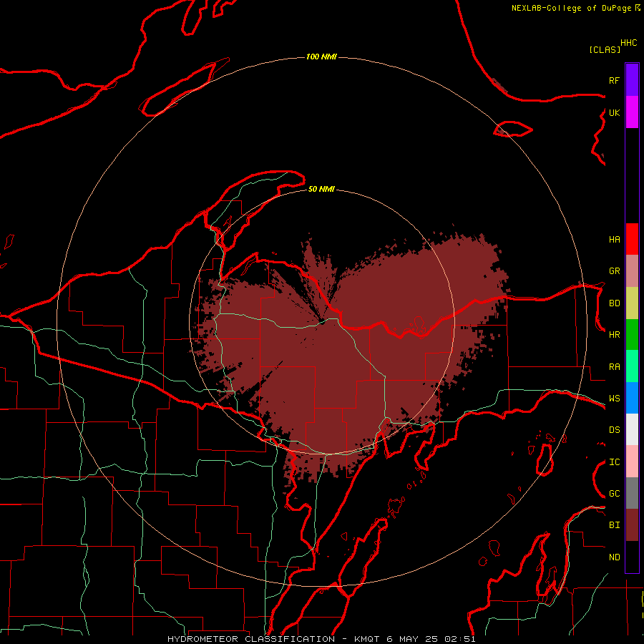Click the '100 NMI' range ring label
This screenshot has height=644, width=644.
point(321,57)
